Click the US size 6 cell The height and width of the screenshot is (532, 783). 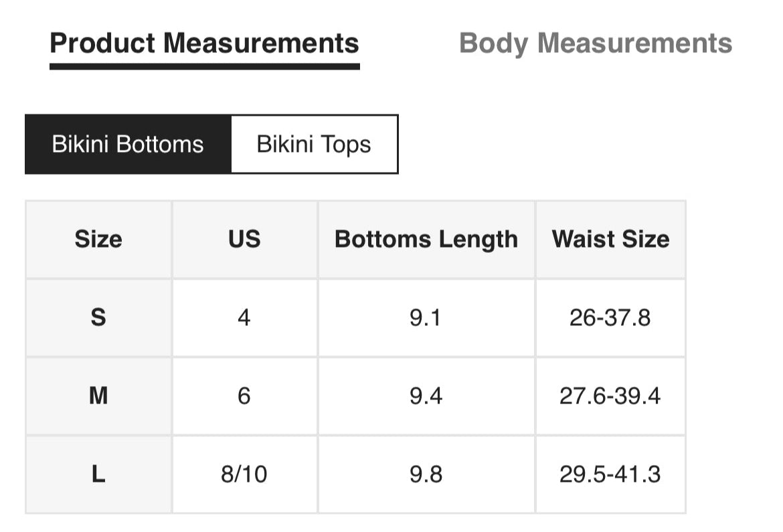point(244,396)
